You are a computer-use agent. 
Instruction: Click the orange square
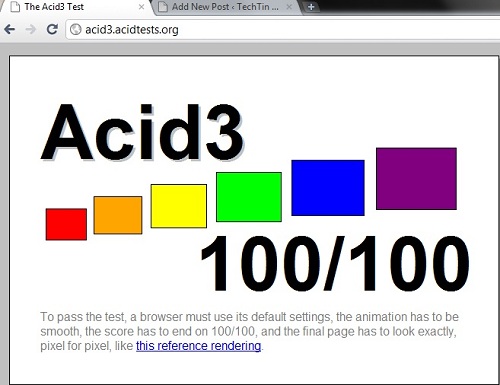tap(118, 215)
